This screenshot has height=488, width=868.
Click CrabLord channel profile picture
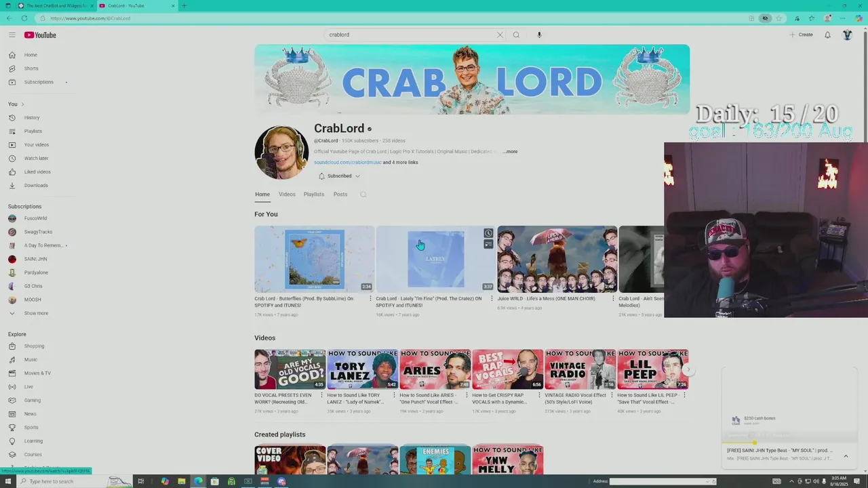(x=281, y=152)
